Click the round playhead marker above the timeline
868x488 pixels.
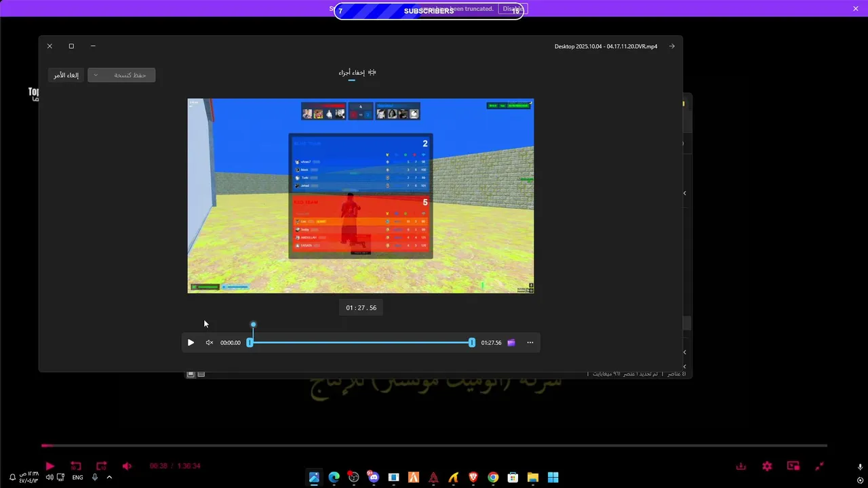coord(254,325)
